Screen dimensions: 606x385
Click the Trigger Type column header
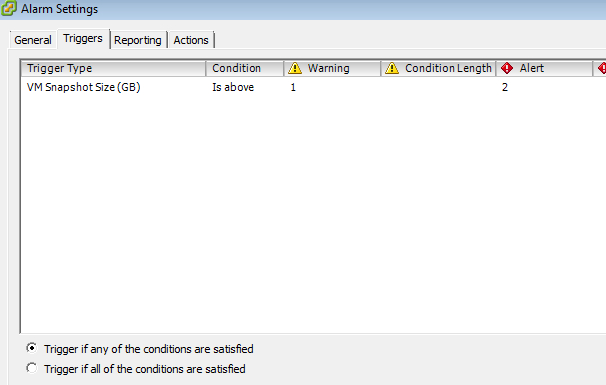pyautogui.click(x=113, y=68)
